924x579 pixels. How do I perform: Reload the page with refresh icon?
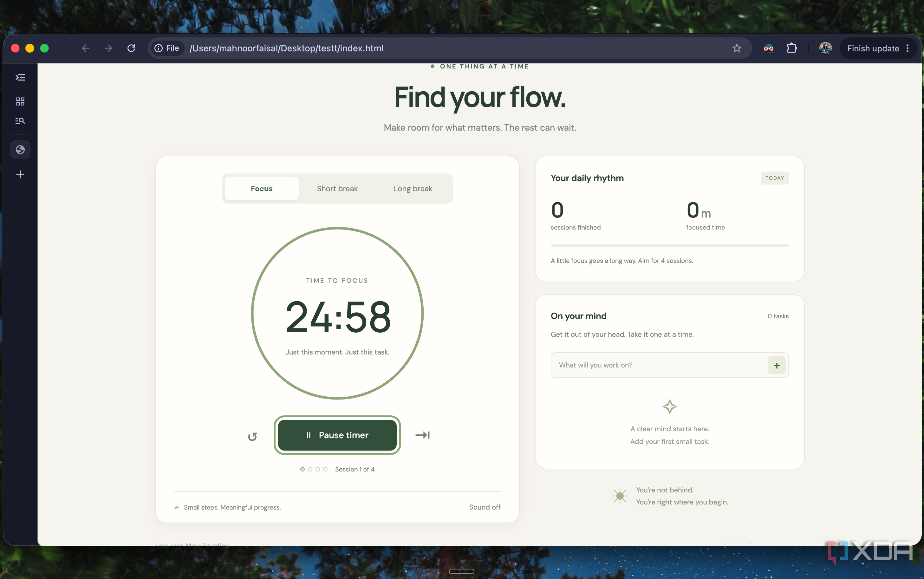pos(131,48)
